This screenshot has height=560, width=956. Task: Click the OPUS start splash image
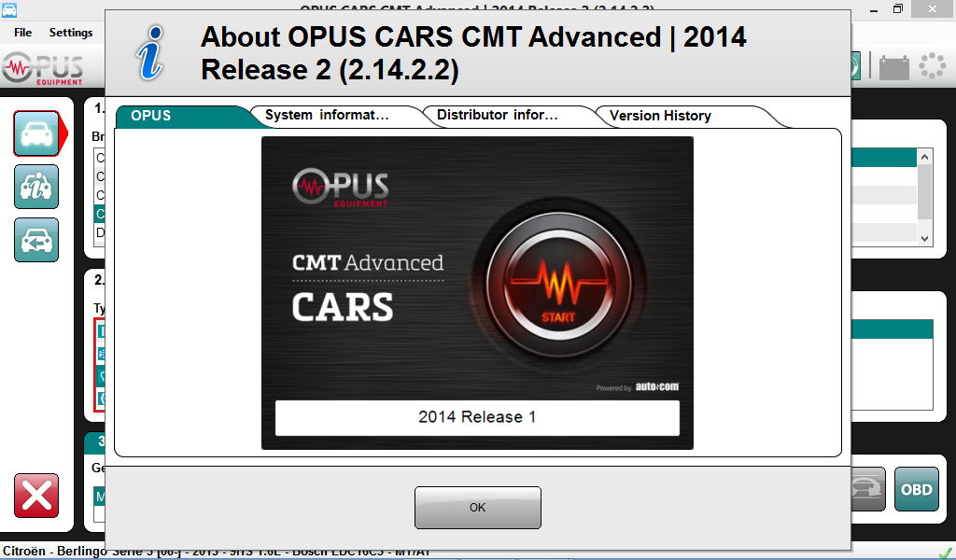pos(477,293)
